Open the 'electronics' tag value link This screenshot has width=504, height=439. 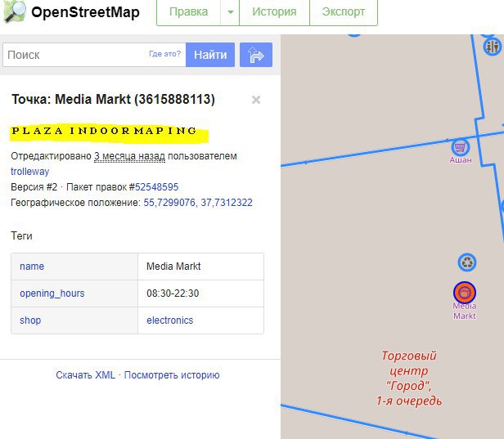tap(169, 320)
